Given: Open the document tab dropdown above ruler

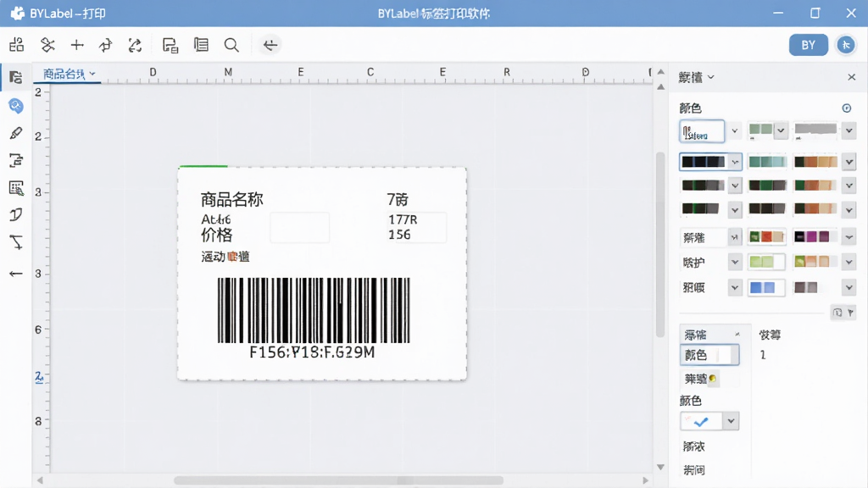Looking at the screenshot, I should pyautogui.click(x=92, y=74).
